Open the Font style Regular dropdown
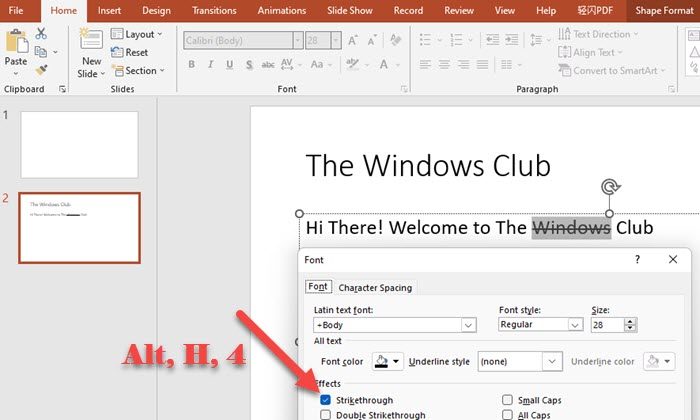The width and height of the screenshot is (700, 420). click(x=575, y=324)
